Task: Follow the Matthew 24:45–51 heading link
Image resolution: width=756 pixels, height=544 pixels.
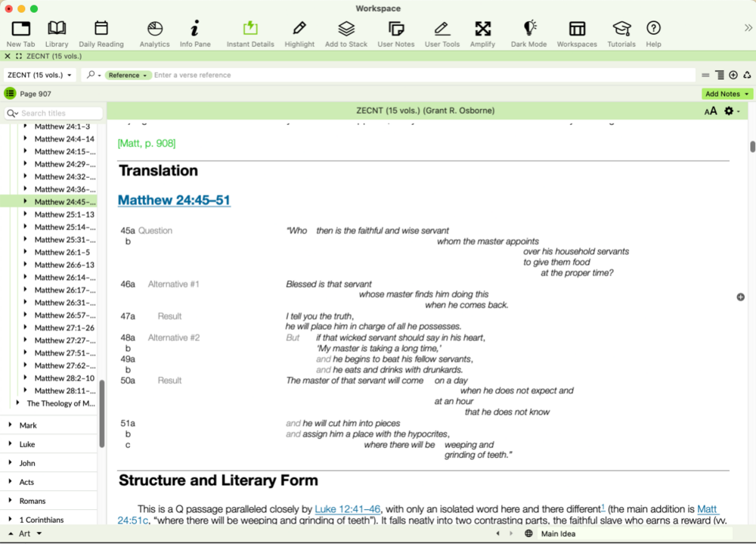Action: pyautogui.click(x=174, y=200)
